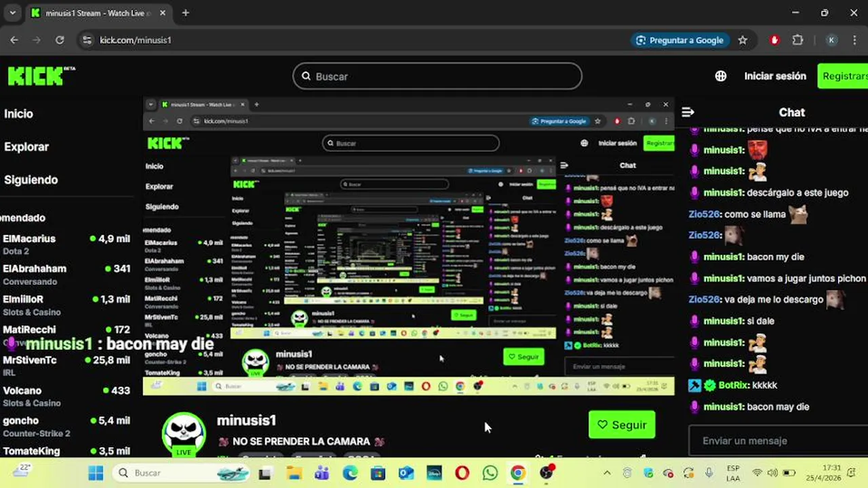
Task: Collapse the chat panel using the icon beside Chat
Action: click(x=688, y=112)
